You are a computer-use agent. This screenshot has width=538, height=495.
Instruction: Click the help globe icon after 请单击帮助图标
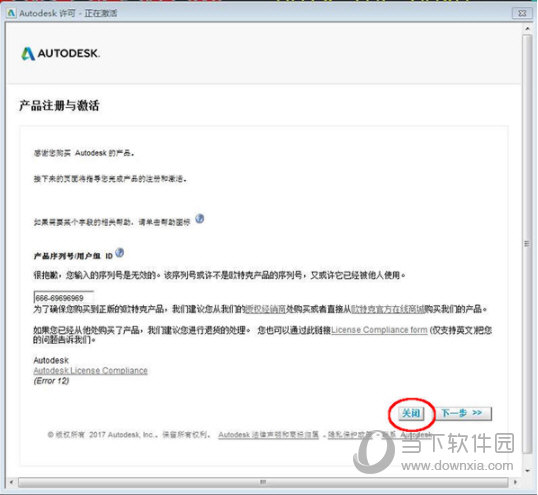(x=200, y=219)
